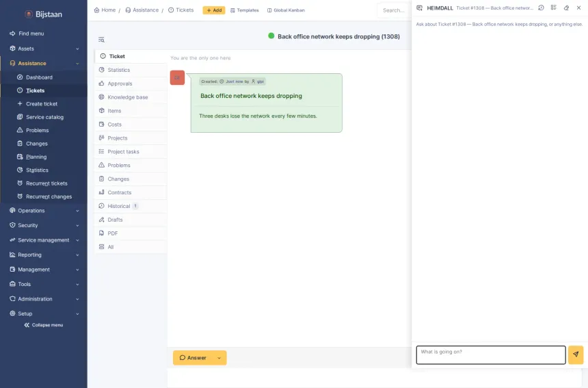This screenshot has width=588, height=388.
Task: Open the ticket Statistics tab
Action: coord(131,70)
